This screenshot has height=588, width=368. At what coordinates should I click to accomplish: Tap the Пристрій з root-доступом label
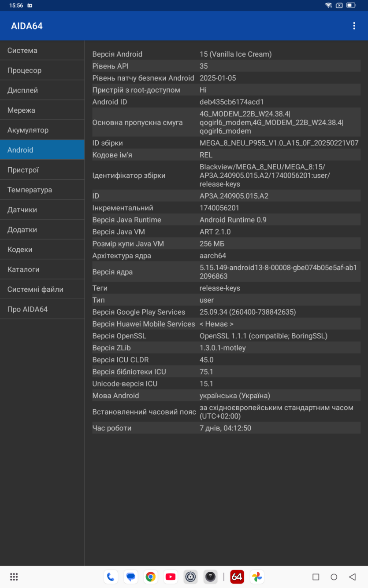pyautogui.click(x=136, y=90)
